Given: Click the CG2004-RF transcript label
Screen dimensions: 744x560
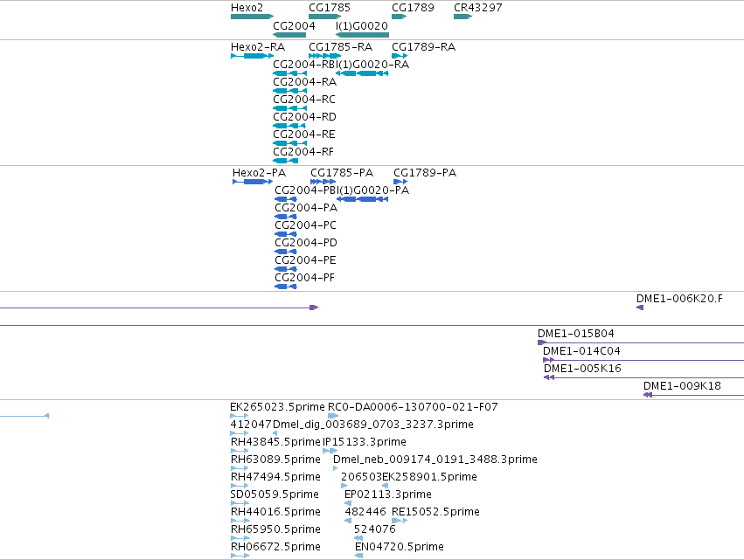Looking at the screenshot, I should click(x=303, y=152).
